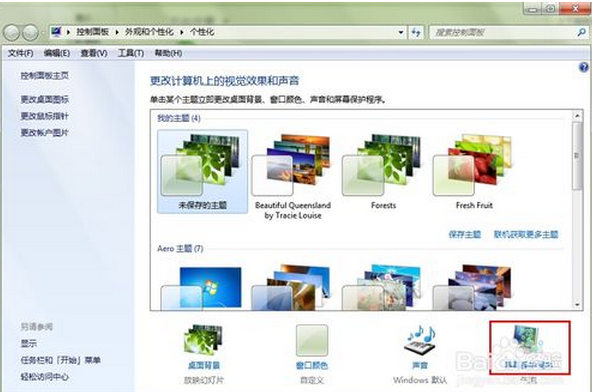The image size is (592, 392).
Task: Click the 联机获取更多主题 link
Action: tap(526, 235)
